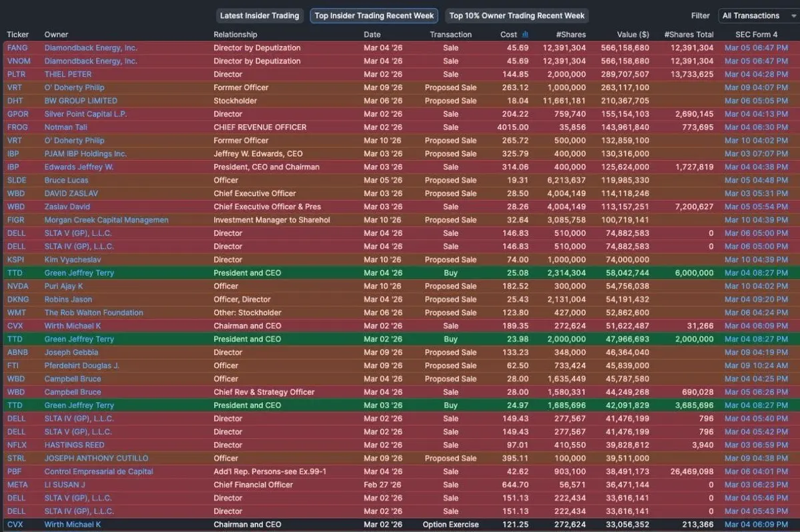Open Bruce Lucas owner link
The image size is (800, 532).
coord(66,181)
